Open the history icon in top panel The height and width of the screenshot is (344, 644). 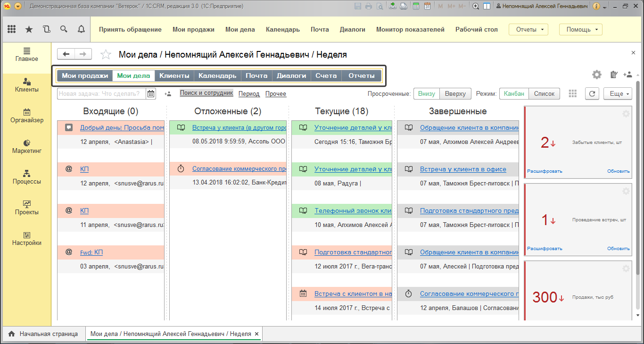point(46,29)
